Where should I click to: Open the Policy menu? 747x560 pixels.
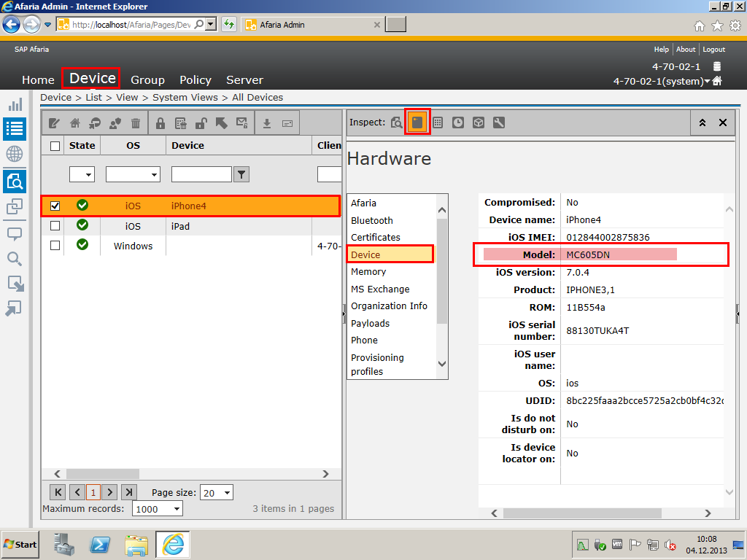click(x=196, y=80)
